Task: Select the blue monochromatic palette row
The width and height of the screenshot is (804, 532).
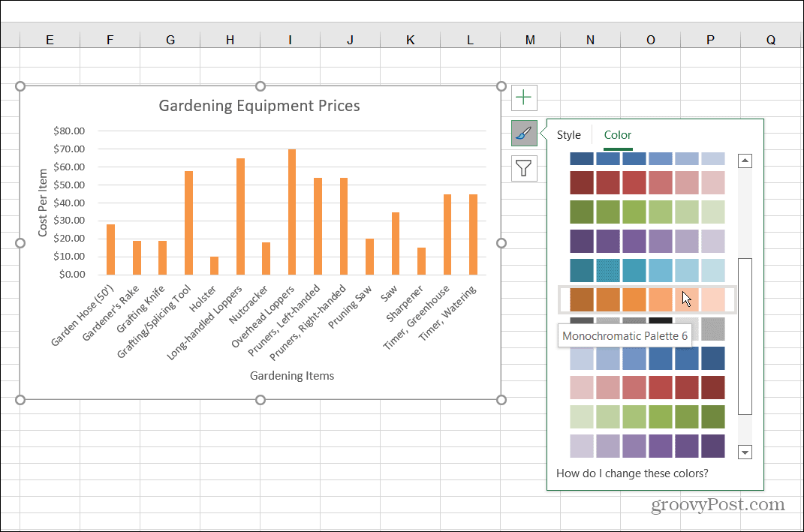Action: point(646,159)
